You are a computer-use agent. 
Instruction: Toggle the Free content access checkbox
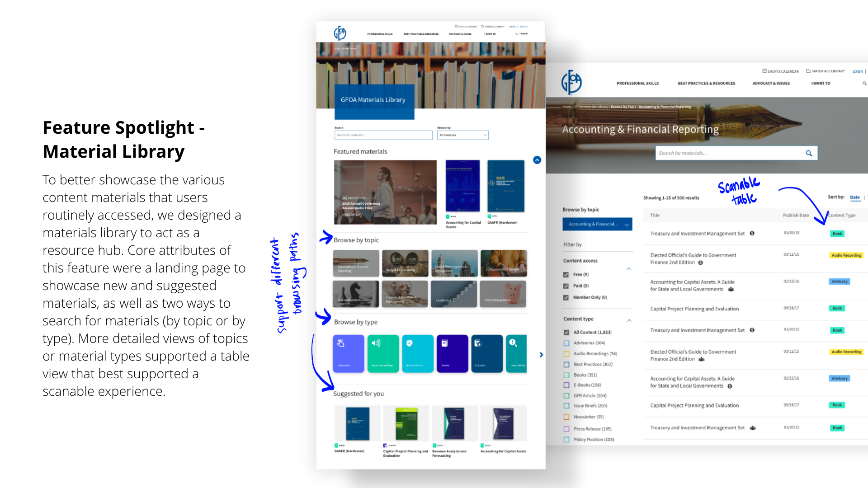[x=566, y=275]
